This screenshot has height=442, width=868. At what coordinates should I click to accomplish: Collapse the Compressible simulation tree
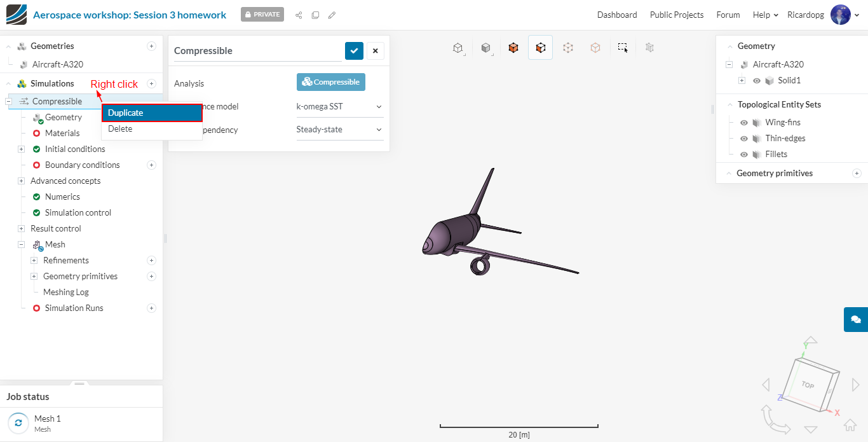(9, 101)
